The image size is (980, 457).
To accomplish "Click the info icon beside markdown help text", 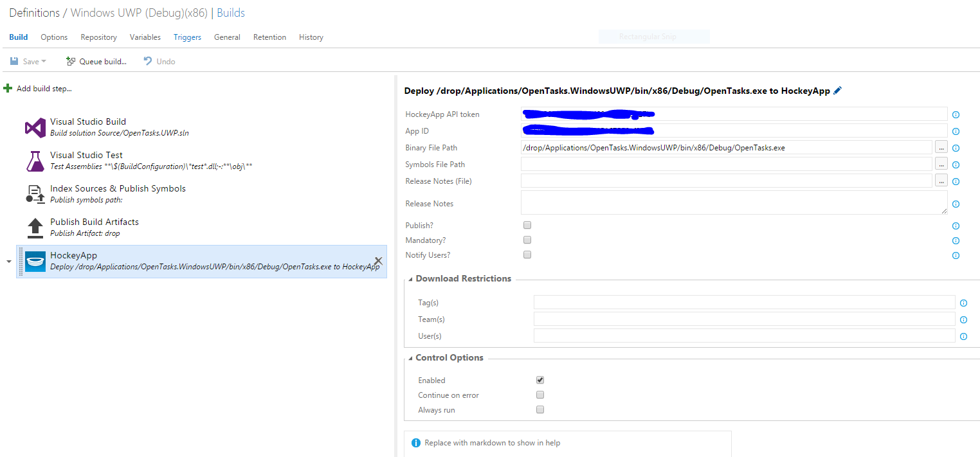I will click(416, 443).
